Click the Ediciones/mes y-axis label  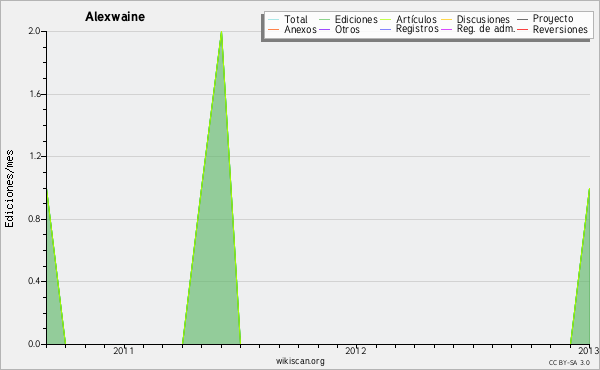9,189
